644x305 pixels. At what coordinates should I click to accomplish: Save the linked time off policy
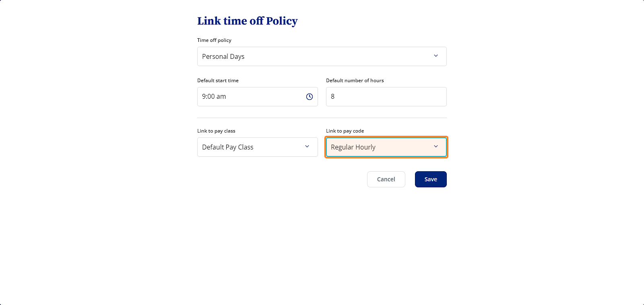click(431, 179)
